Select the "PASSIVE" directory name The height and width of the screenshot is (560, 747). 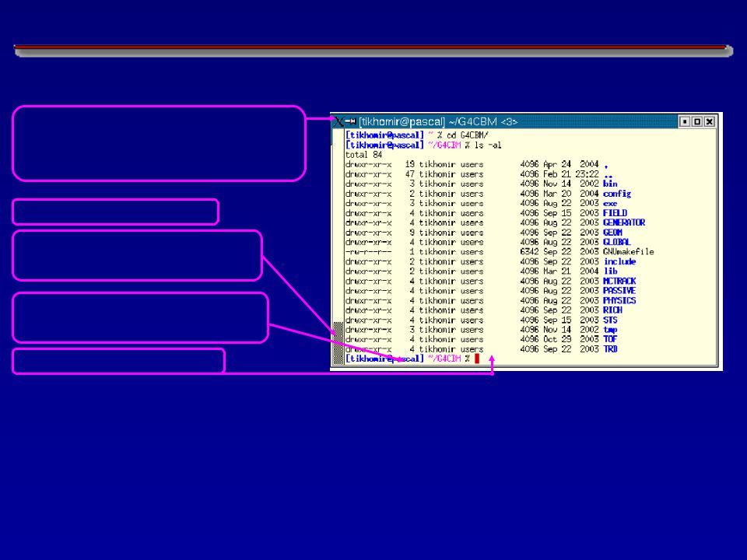tap(619, 290)
